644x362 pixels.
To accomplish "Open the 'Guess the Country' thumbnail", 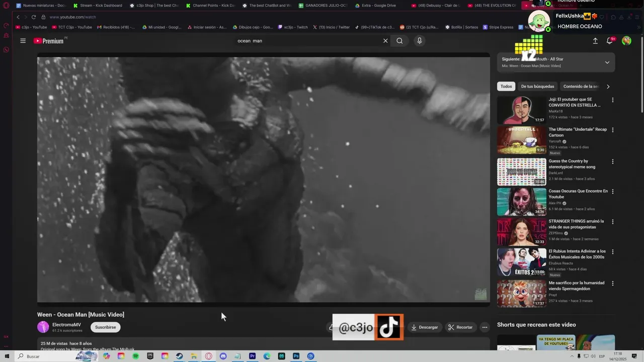I will coord(521,172).
